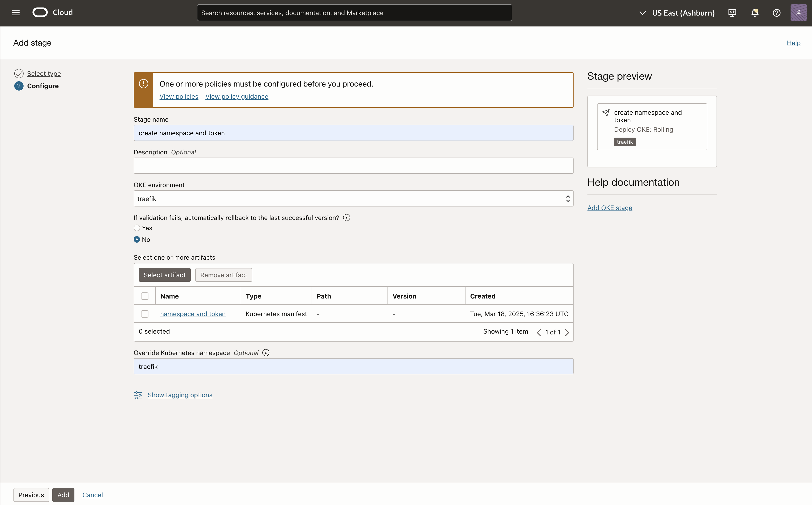Go to next artifacts page arrow
The width and height of the screenshot is (812, 505).
(567, 332)
